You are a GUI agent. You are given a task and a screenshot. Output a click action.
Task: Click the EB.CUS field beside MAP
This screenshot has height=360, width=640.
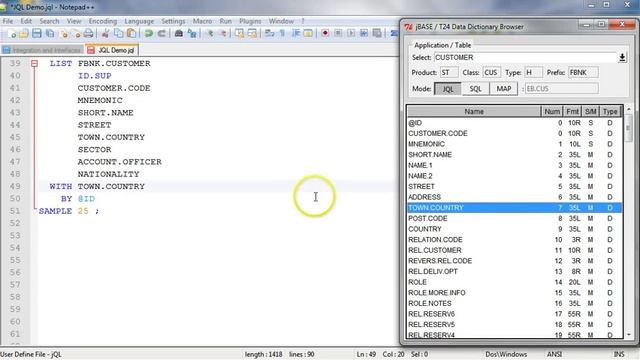coord(561,89)
